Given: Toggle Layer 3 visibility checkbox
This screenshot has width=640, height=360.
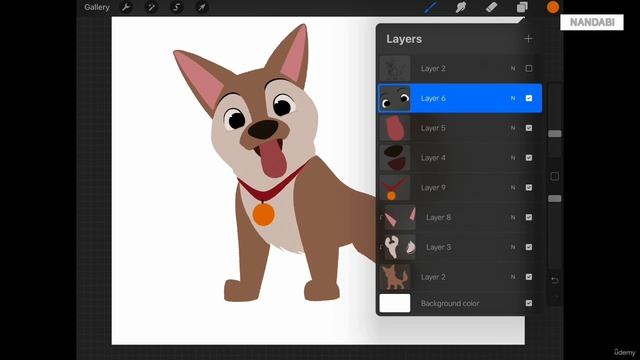Looking at the screenshot, I should pos(529,247).
